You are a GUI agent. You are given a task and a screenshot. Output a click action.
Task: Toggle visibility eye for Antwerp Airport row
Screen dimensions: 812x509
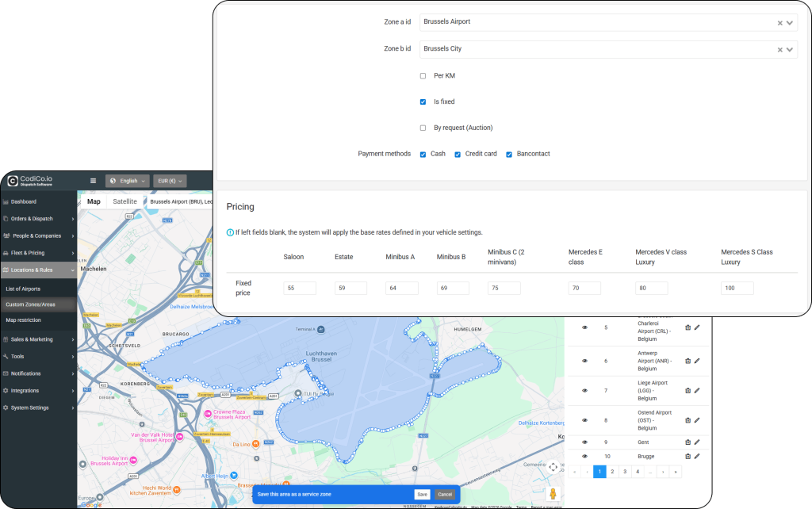pyautogui.click(x=584, y=361)
